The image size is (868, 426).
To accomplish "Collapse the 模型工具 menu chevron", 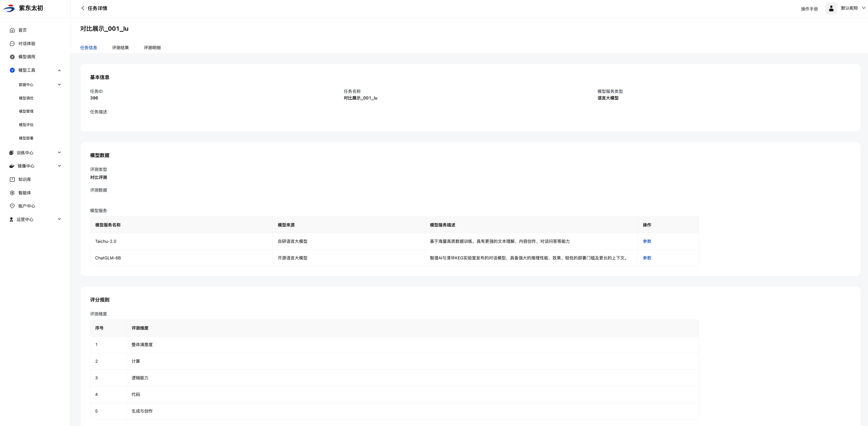I will [59, 71].
